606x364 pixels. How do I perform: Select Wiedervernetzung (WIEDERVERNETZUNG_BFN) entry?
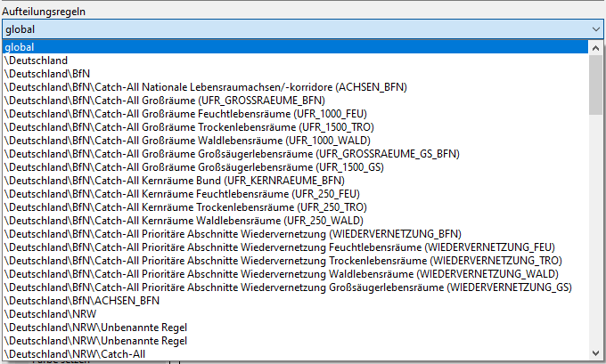(295, 234)
